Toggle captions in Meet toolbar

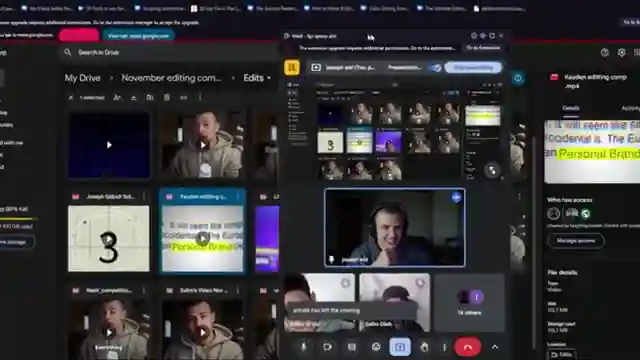[x=351, y=347]
